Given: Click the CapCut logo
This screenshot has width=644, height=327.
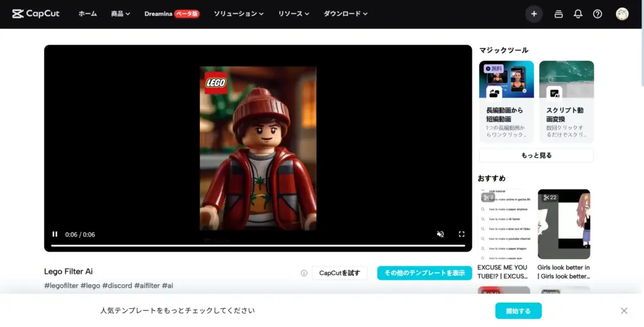Looking at the screenshot, I should pos(36,14).
